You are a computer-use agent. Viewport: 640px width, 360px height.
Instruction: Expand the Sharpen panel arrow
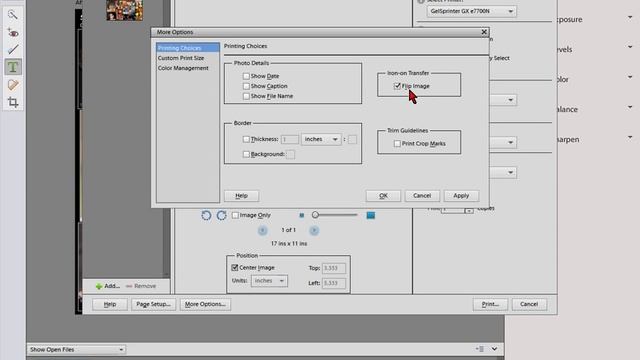point(630,138)
